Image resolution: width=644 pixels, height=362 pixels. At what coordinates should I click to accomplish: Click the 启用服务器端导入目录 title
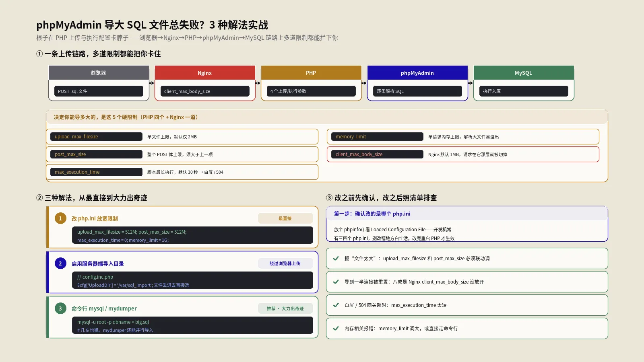(x=98, y=263)
